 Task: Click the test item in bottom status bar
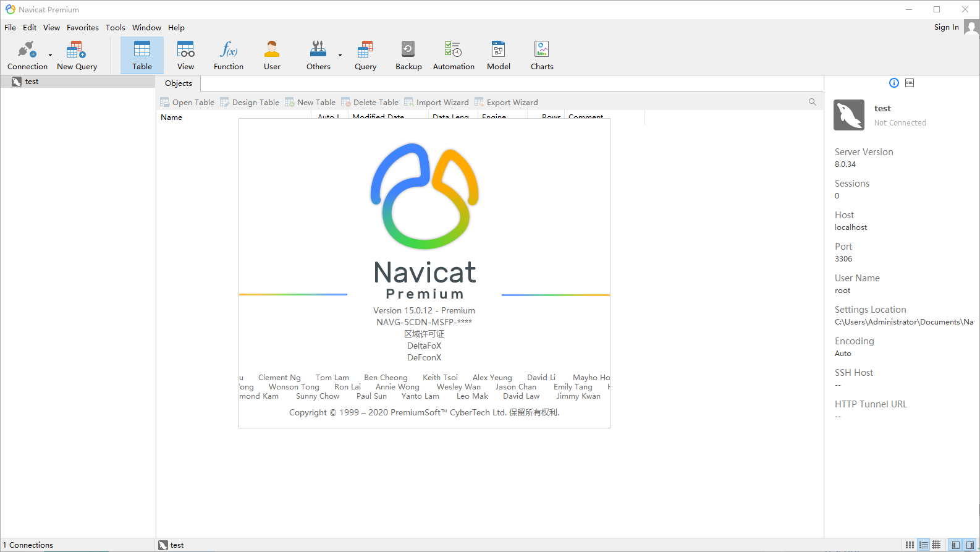tap(171, 545)
